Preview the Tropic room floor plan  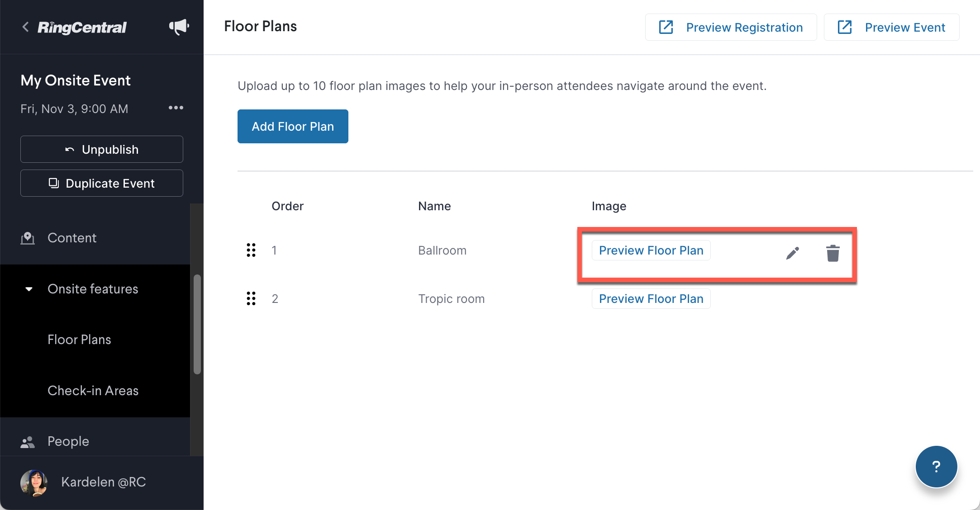651,299
